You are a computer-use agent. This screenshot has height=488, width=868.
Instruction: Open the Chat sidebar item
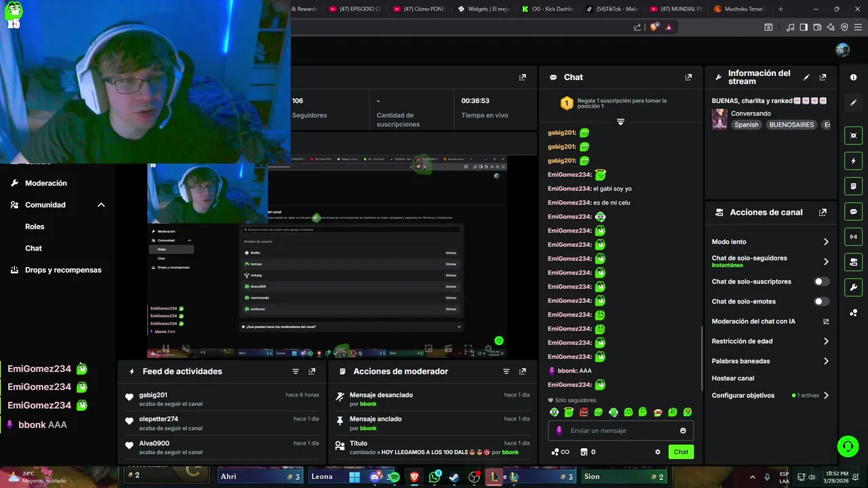point(33,248)
